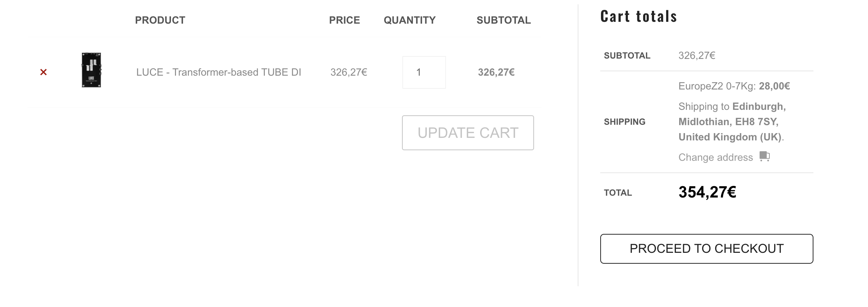Click the SUBTOTAL table column header
This screenshot has height=307, width=868.
point(503,20)
